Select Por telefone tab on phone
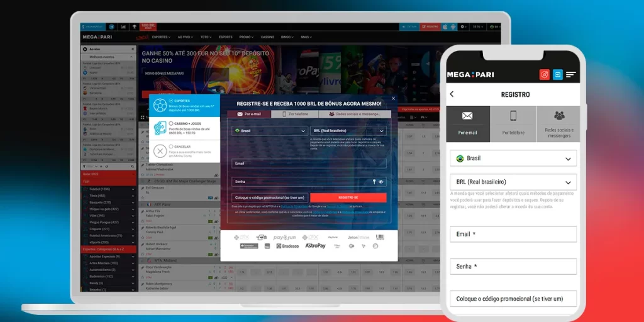This screenshot has height=322, width=644. (x=513, y=124)
